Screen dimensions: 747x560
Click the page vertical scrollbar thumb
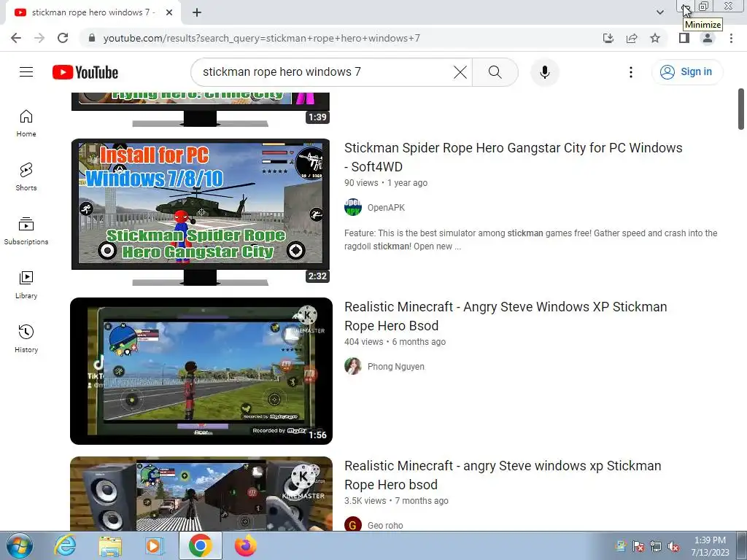pos(741,109)
